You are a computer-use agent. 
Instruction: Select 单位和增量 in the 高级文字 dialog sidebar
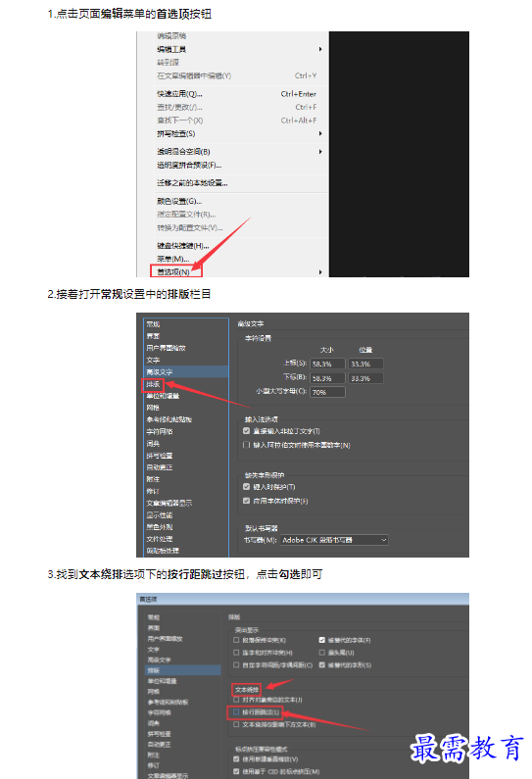pyautogui.click(x=163, y=396)
